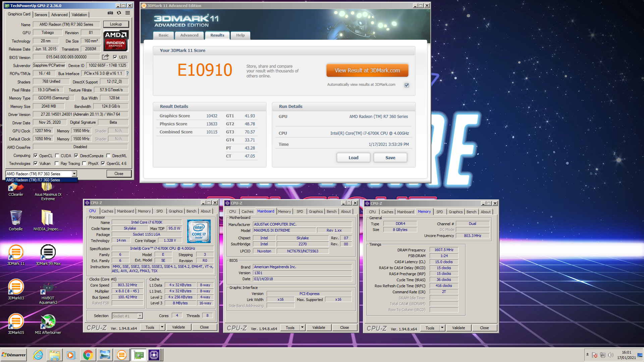The height and width of the screenshot is (362, 644).
Task: Toggle the OpenCL checkbox
Action: coord(36,156)
